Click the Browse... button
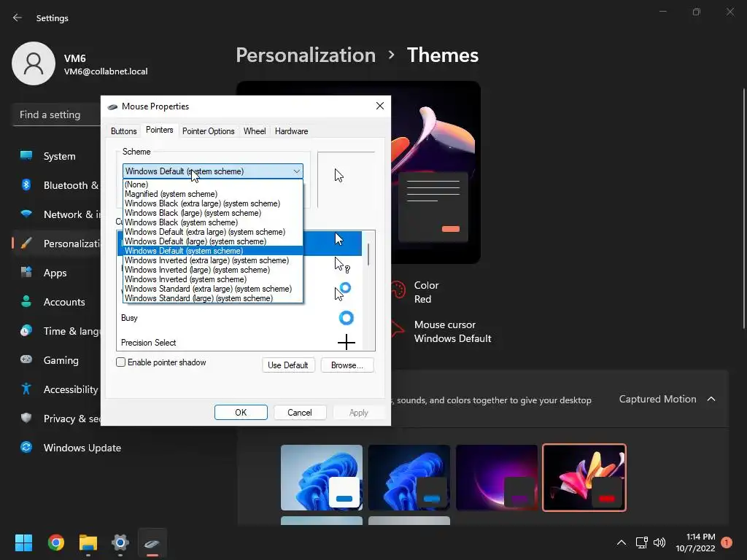Image resolution: width=747 pixels, height=560 pixels. 347,365
